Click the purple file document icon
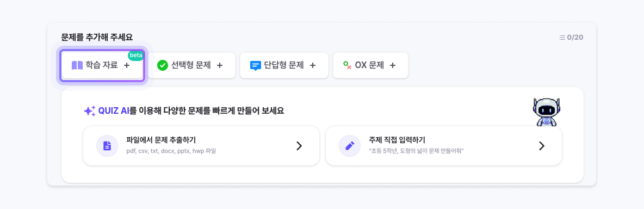 [x=107, y=146]
